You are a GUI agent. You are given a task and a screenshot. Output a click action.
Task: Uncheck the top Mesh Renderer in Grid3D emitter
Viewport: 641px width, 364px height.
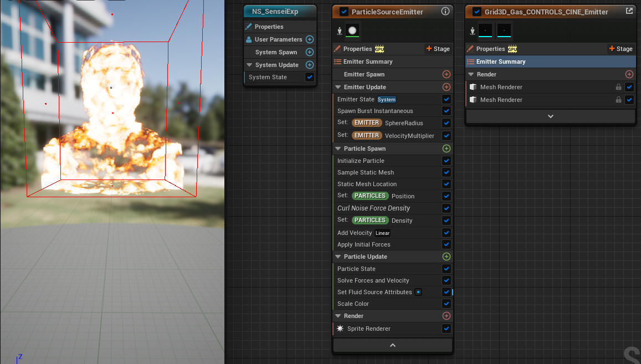coord(630,87)
